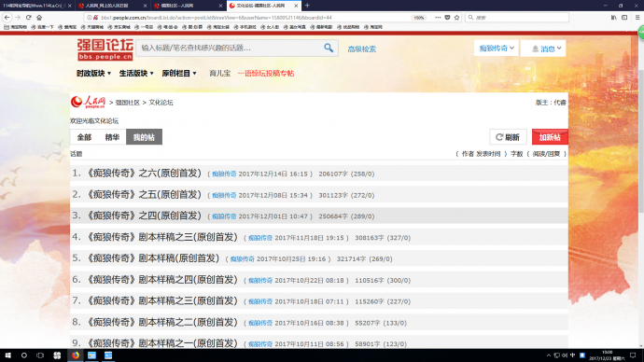Expand the 原创栏目 menu
The height and width of the screenshot is (362, 644).
point(179,73)
